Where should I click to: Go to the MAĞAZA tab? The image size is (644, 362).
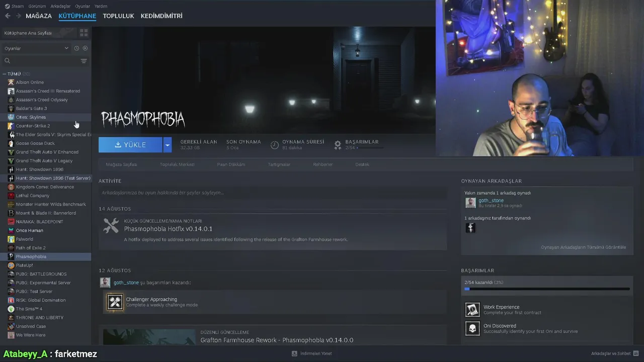pyautogui.click(x=39, y=16)
